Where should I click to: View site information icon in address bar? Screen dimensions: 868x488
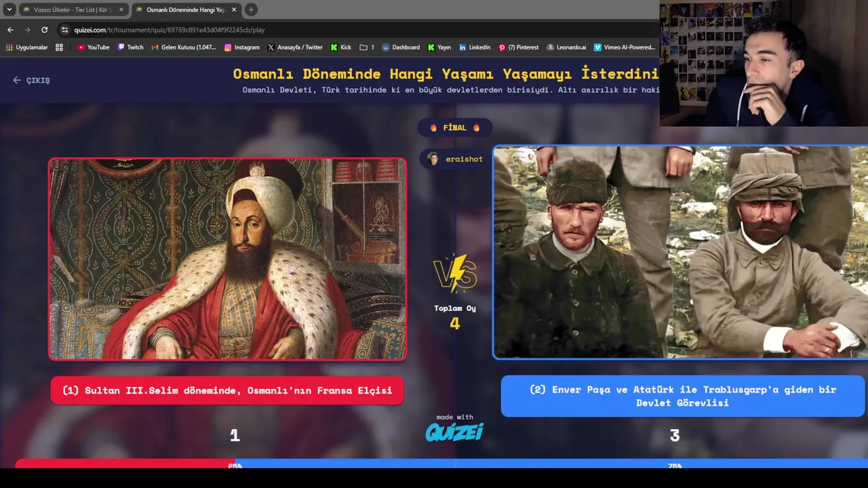point(64,30)
